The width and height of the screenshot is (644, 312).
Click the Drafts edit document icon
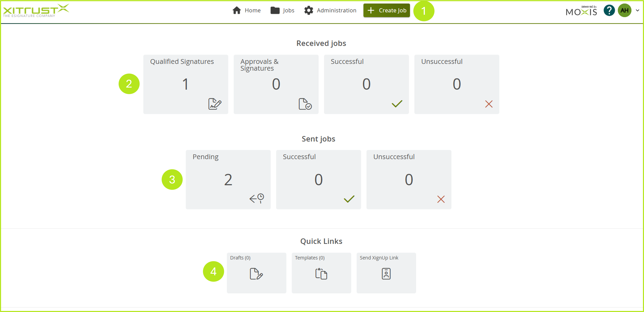pos(256,274)
